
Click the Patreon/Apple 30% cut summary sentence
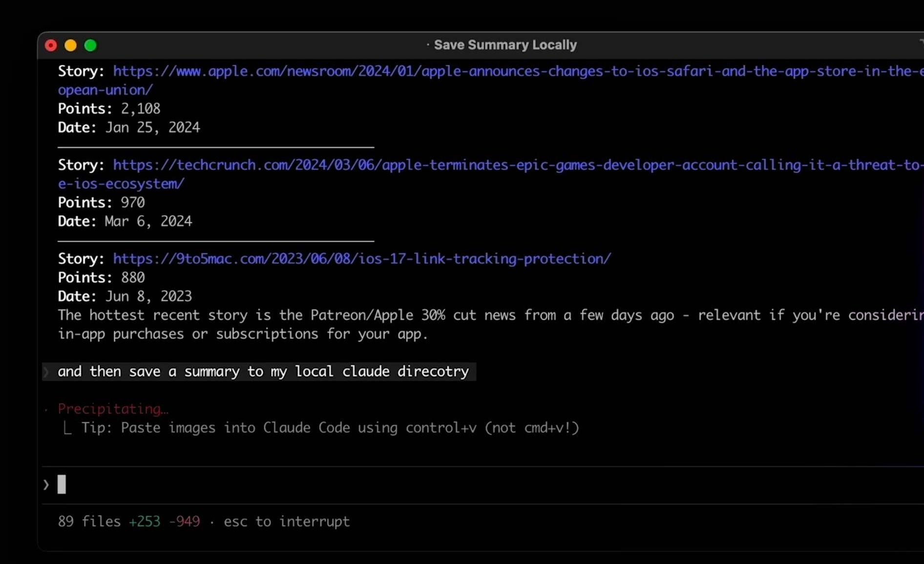[491, 325]
